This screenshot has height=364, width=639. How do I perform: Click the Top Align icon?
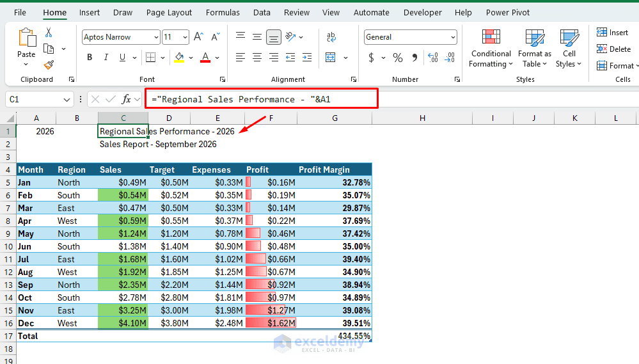[x=241, y=36]
